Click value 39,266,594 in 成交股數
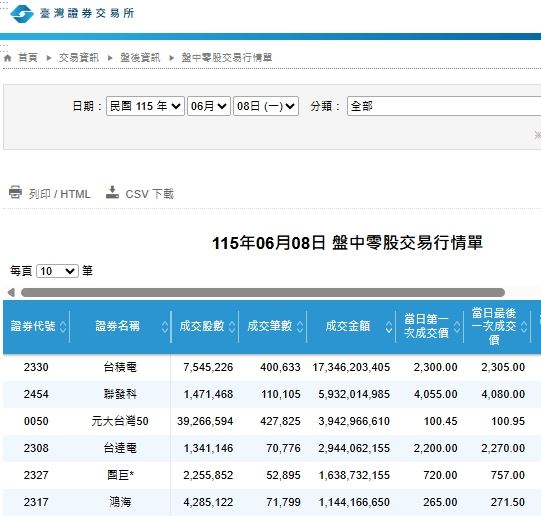541x516 pixels. (205, 421)
